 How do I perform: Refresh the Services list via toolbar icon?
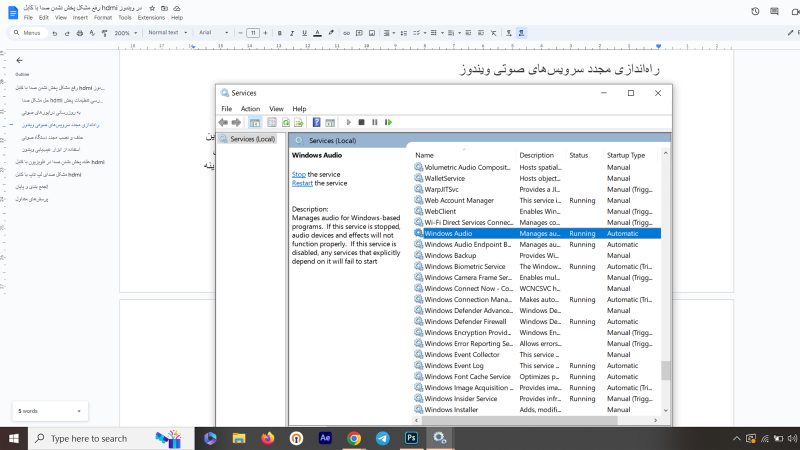pos(286,122)
